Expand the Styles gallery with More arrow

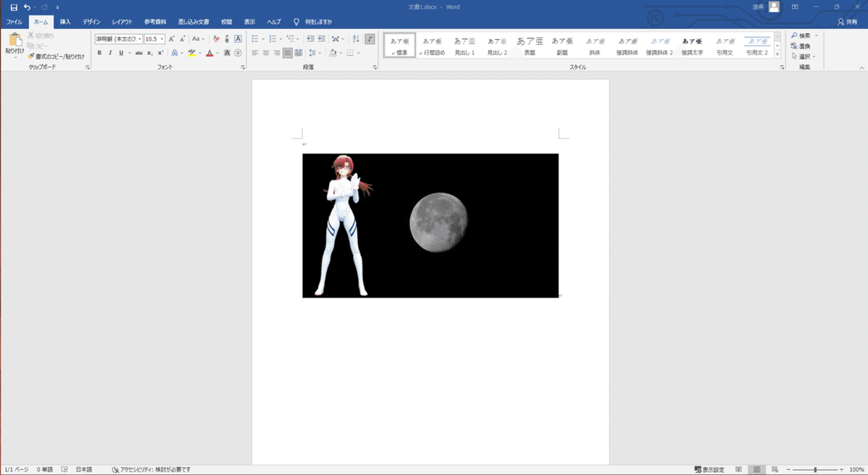(x=778, y=54)
